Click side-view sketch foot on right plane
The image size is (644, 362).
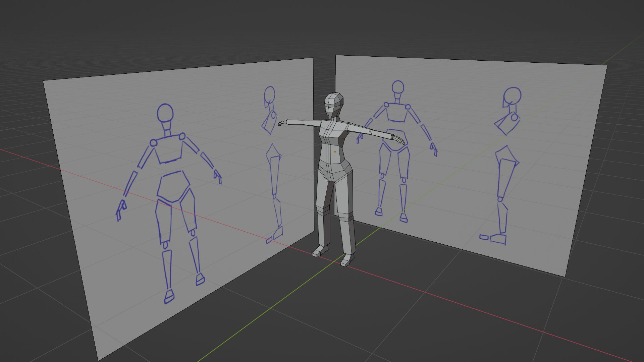tap(498, 239)
